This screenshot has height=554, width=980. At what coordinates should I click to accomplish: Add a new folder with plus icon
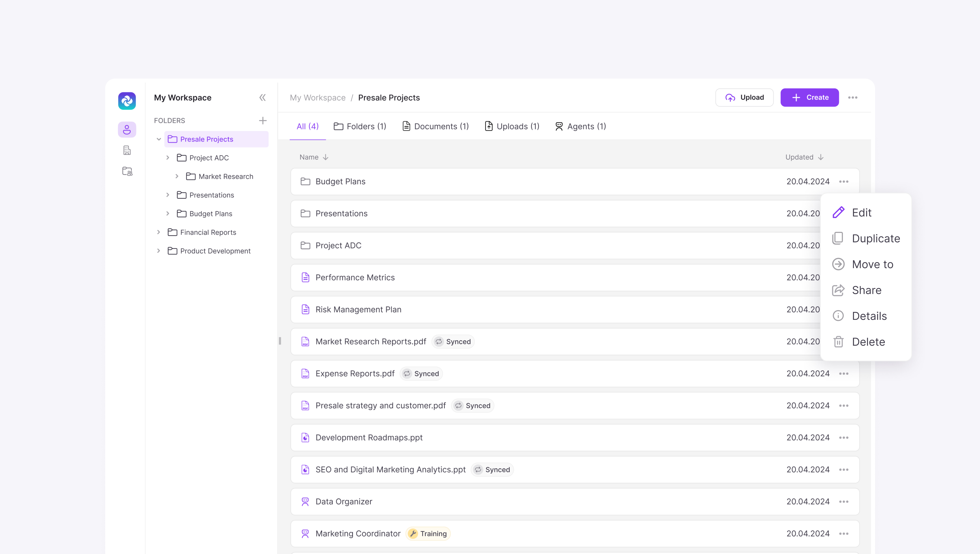[263, 121]
